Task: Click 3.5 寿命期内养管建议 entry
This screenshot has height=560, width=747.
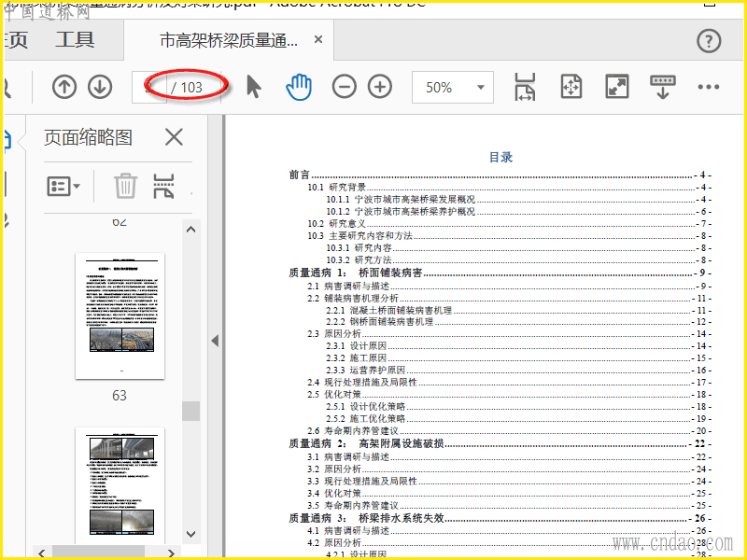Action: (x=509, y=505)
